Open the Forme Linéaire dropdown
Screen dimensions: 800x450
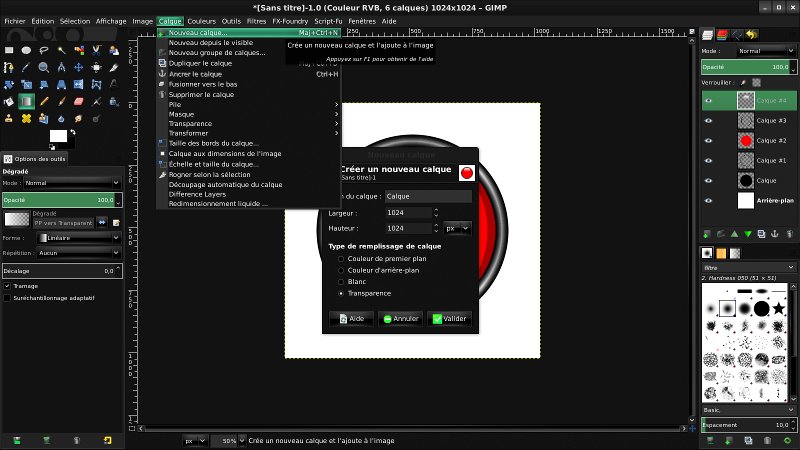click(x=79, y=238)
